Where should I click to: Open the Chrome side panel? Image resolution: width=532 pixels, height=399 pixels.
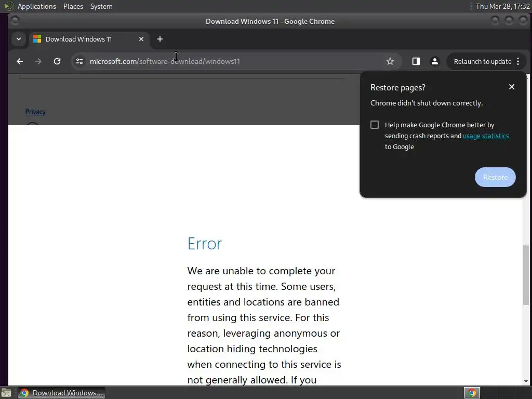tap(416, 61)
